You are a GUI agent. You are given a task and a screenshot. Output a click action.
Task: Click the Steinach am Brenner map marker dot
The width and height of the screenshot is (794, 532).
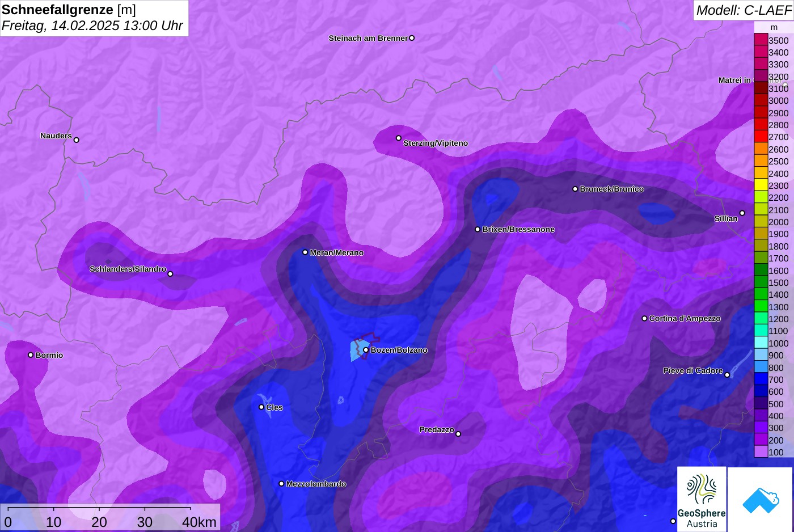coord(412,38)
